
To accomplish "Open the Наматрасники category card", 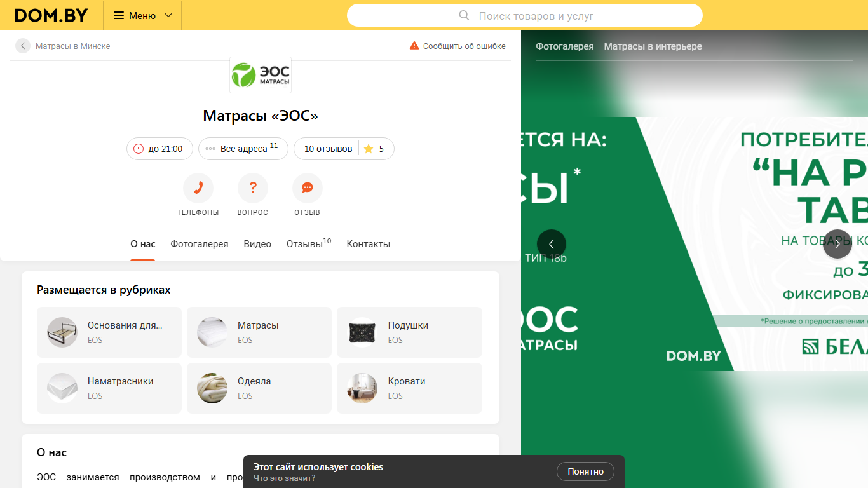I will [109, 388].
